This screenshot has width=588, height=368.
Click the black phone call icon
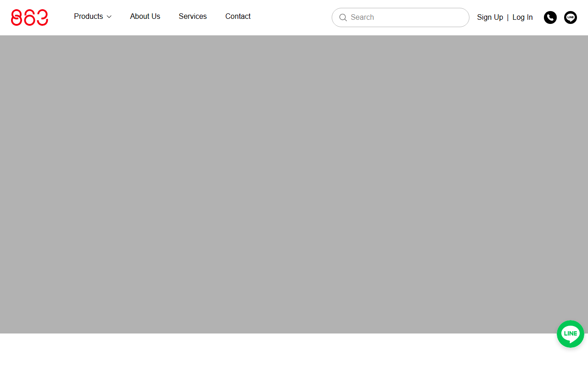(x=550, y=17)
